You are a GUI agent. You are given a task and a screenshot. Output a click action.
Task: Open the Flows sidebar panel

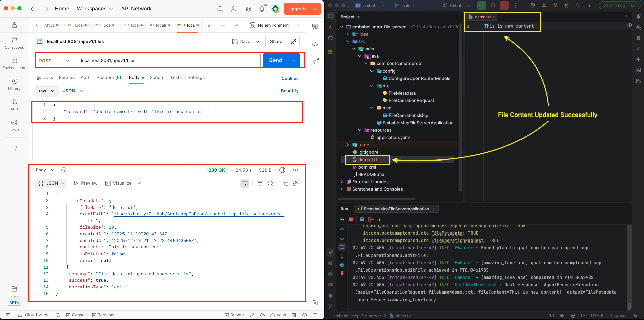point(14,126)
